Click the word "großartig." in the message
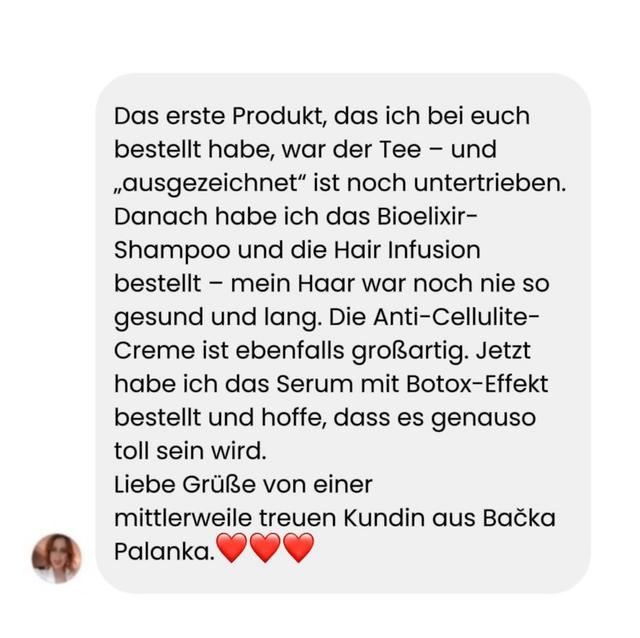Screen dimensions: 640x638 [410, 351]
